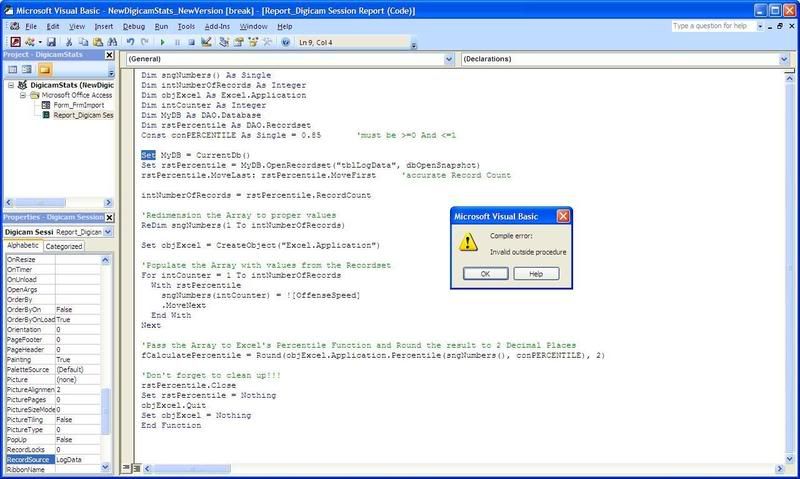Image resolution: width=800 pixels, height=479 pixels.
Task: Collapse the Microsoft Office Access folder node
Action: (x=22, y=95)
